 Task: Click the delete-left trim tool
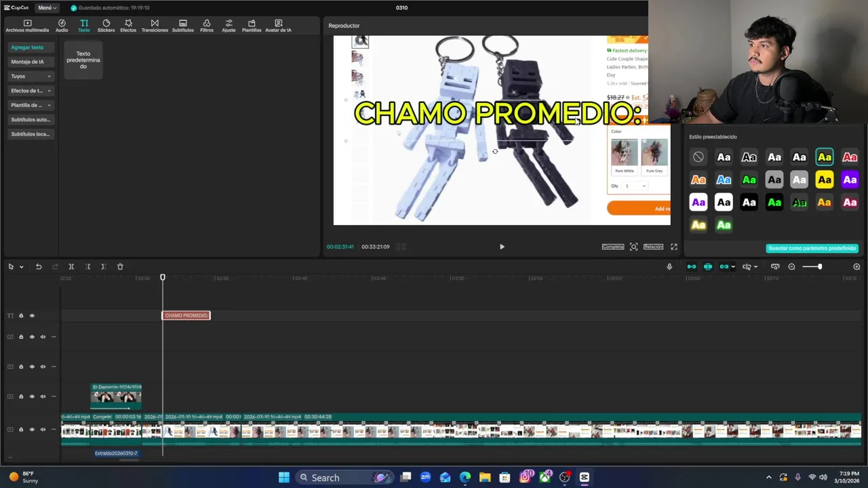pos(87,266)
